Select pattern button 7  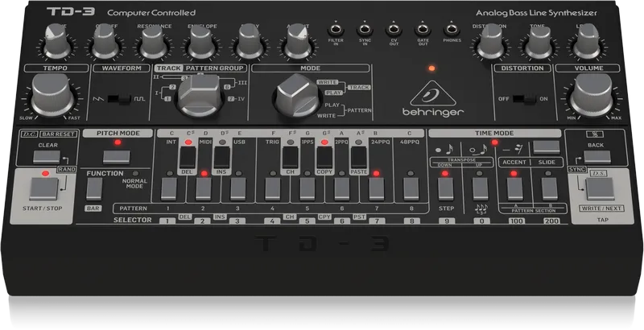coord(376,189)
